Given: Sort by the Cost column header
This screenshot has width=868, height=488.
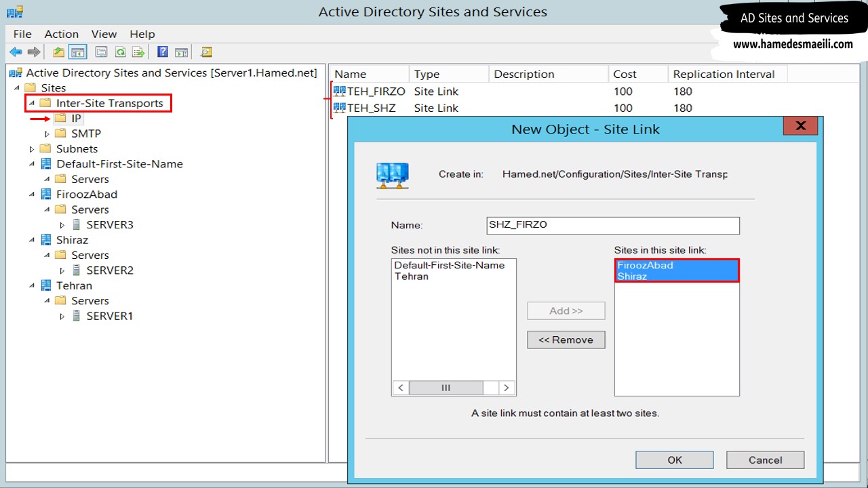Looking at the screenshot, I should [638, 74].
